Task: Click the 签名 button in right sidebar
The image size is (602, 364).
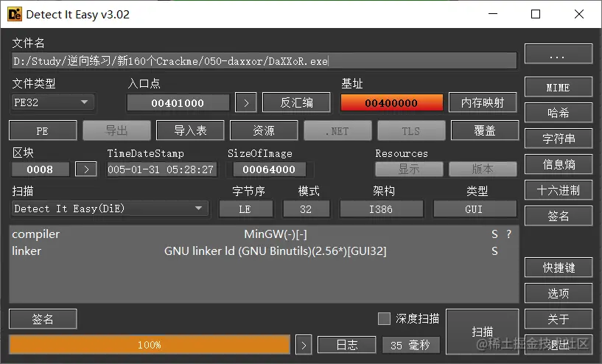Action: coord(559,216)
